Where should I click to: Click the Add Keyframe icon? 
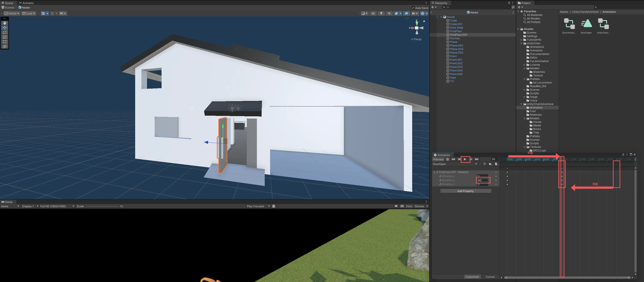(x=490, y=164)
